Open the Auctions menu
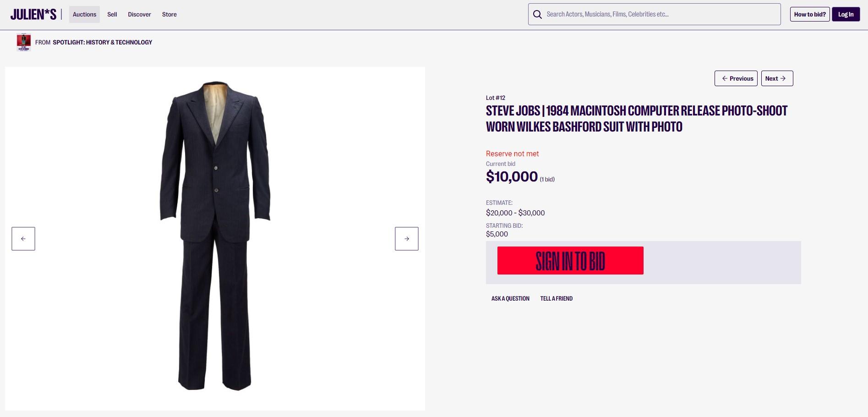The width and height of the screenshot is (868, 417). click(x=84, y=14)
